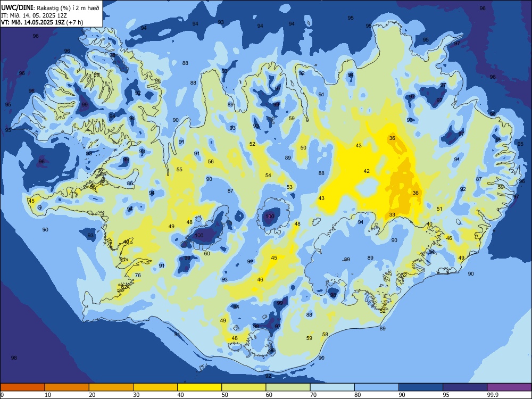This screenshot has height=399, width=532.
Task: Click the 'UWC/DINI: Rakastig (%) í 2 m hæð' title
Action: click(50, 7)
